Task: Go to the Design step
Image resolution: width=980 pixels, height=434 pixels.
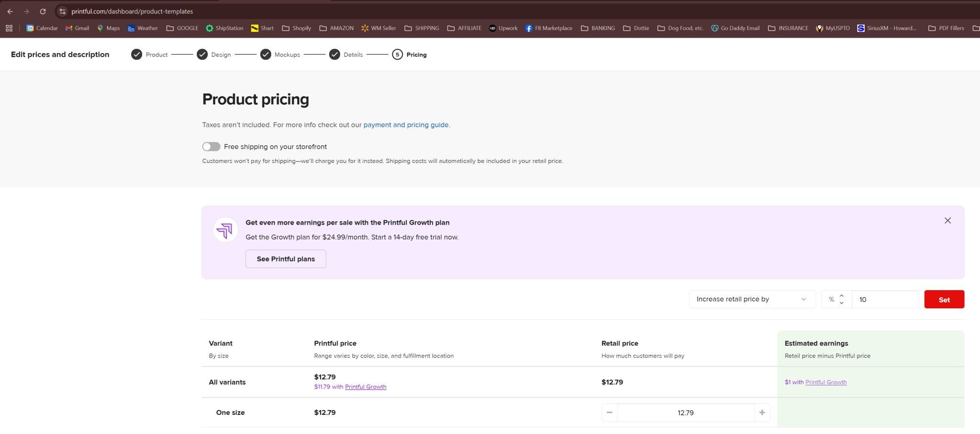Action: coord(214,54)
